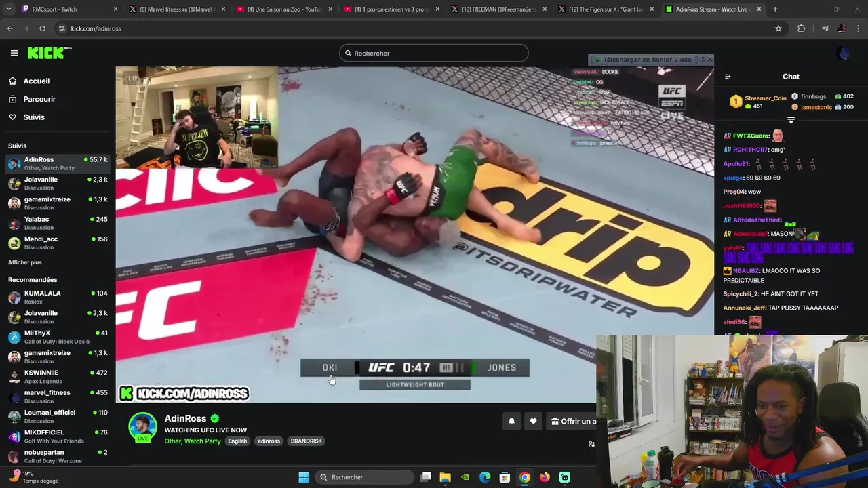868x488 pixels.
Task: Open the Windows Start menu
Action: point(304,477)
